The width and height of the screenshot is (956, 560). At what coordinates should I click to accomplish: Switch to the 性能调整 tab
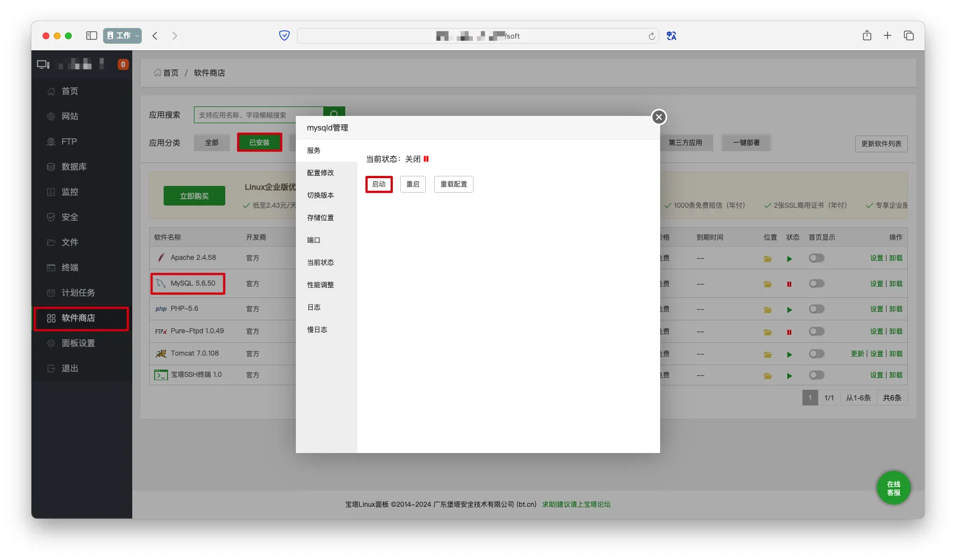coord(321,285)
